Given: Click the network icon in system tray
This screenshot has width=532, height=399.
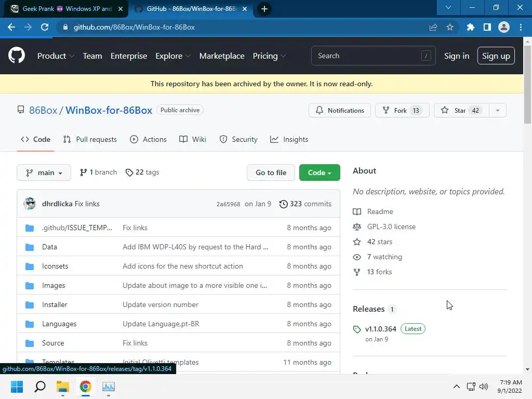Looking at the screenshot, I should point(471,387).
